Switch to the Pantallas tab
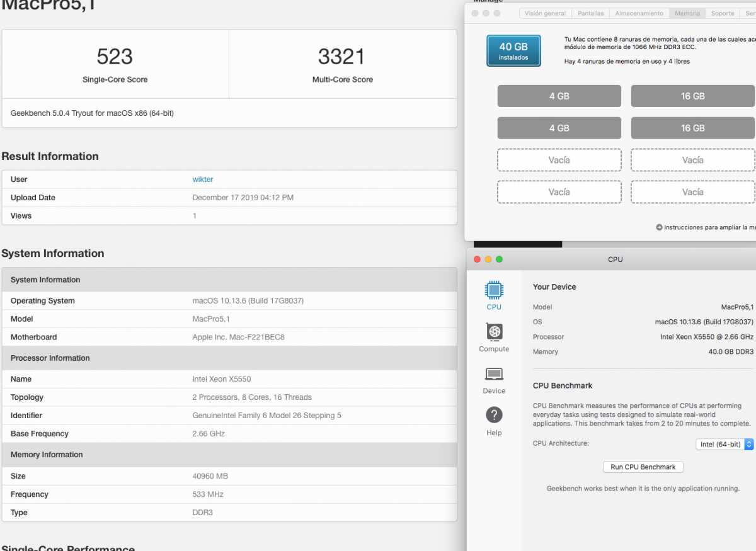Image resolution: width=756 pixels, height=551 pixels. click(x=590, y=13)
